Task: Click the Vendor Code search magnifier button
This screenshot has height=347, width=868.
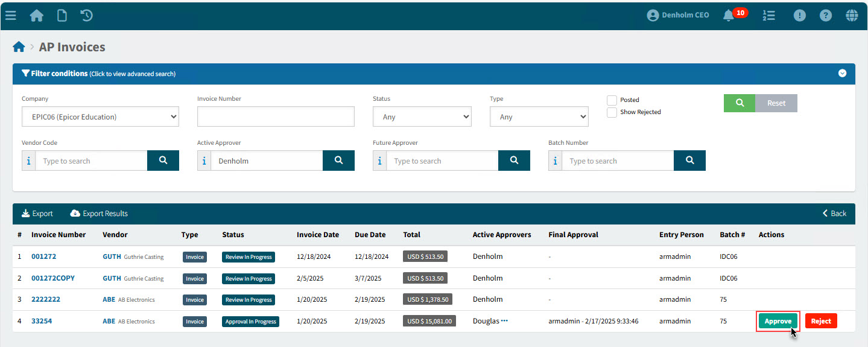Action: point(163,161)
